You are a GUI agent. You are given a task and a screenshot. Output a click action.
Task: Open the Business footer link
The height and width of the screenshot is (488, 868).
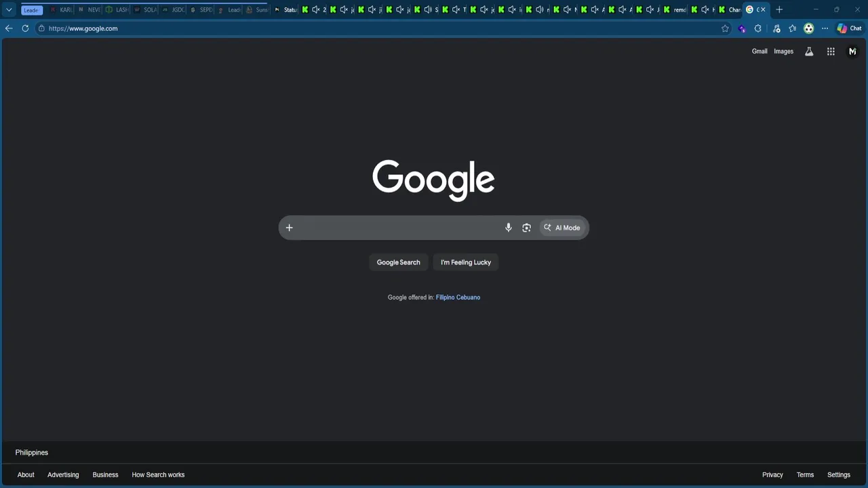pos(105,475)
